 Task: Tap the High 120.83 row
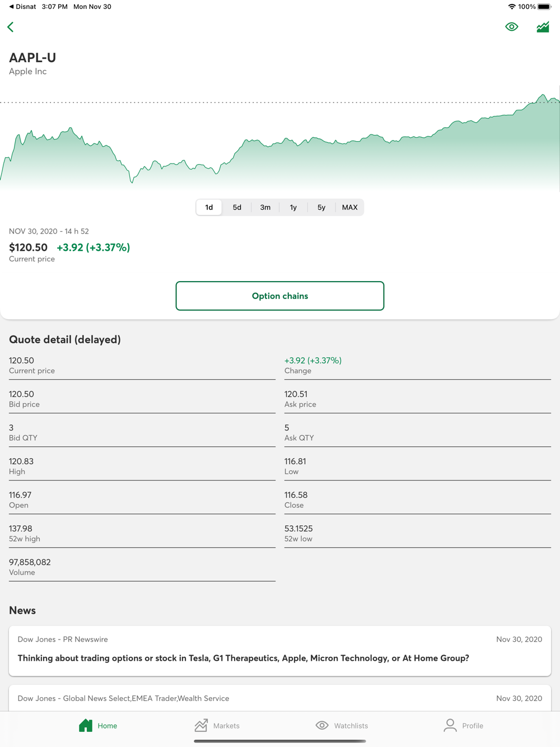pyautogui.click(x=142, y=466)
